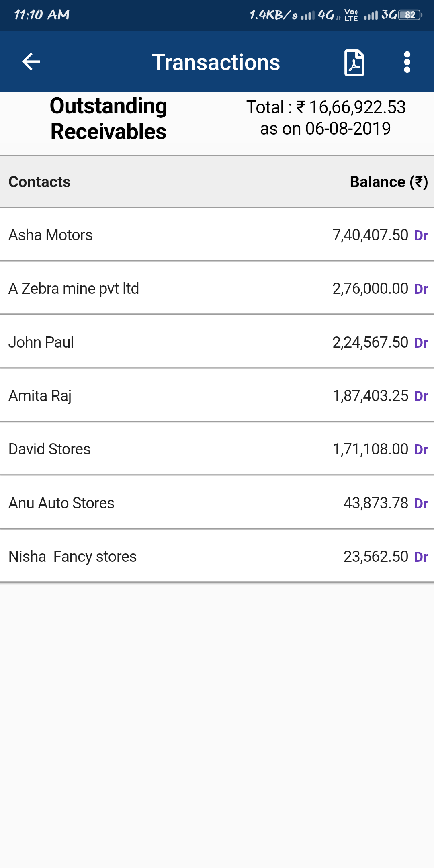
Task: Tap the Transactions title text
Action: (216, 62)
